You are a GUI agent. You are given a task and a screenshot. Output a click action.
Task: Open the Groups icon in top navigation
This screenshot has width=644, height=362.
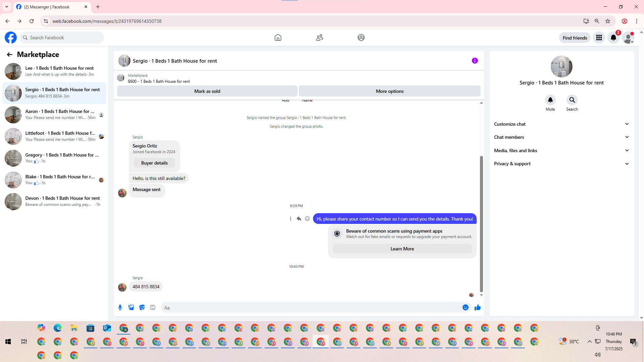pyautogui.click(x=361, y=38)
